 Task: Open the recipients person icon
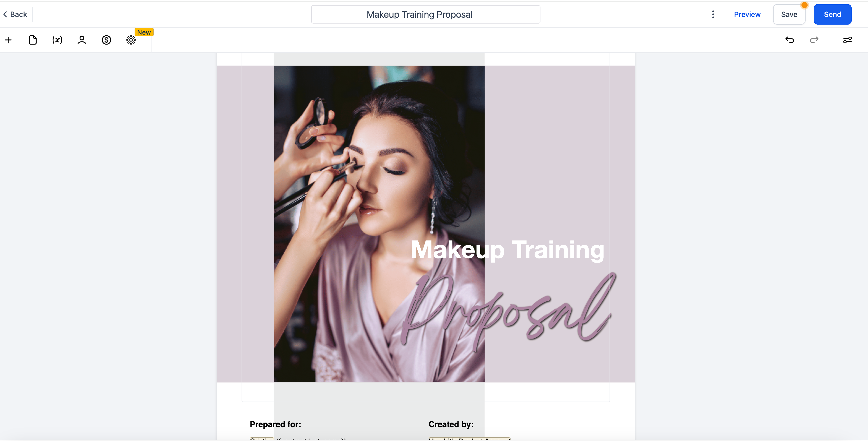pos(82,40)
